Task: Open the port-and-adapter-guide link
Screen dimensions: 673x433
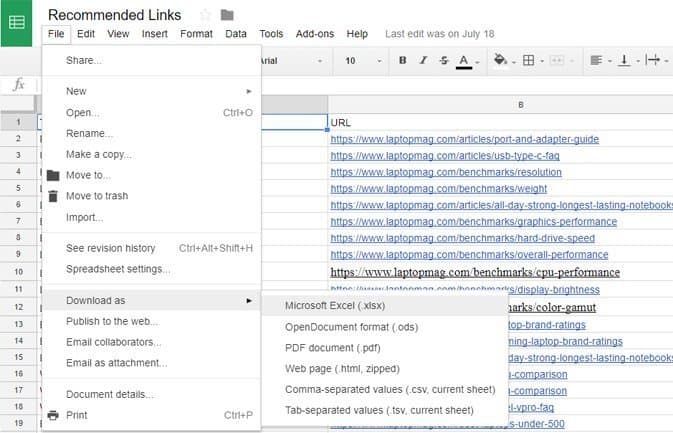Action: coord(464,139)
